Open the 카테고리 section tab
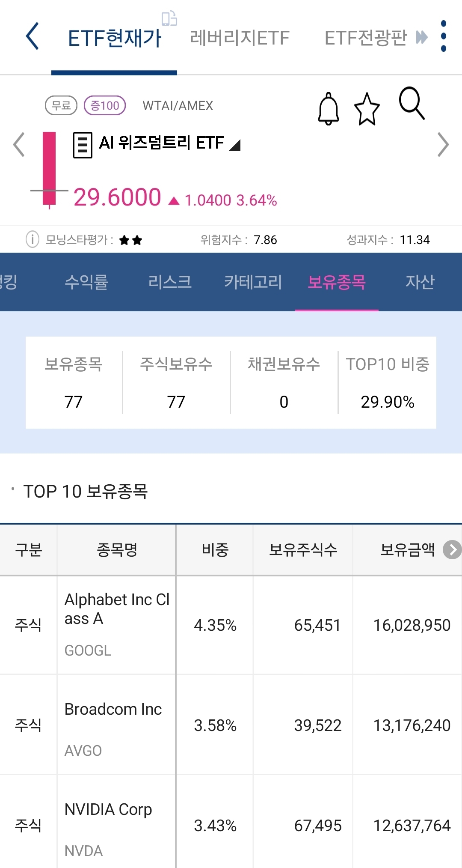This screenshot has height=868, width=462. point(254,282)
